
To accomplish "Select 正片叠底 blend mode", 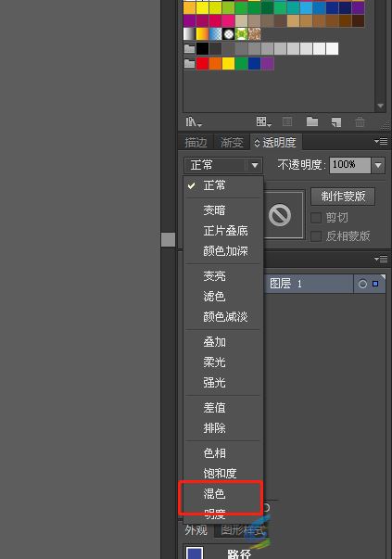I will coord(223,231).
